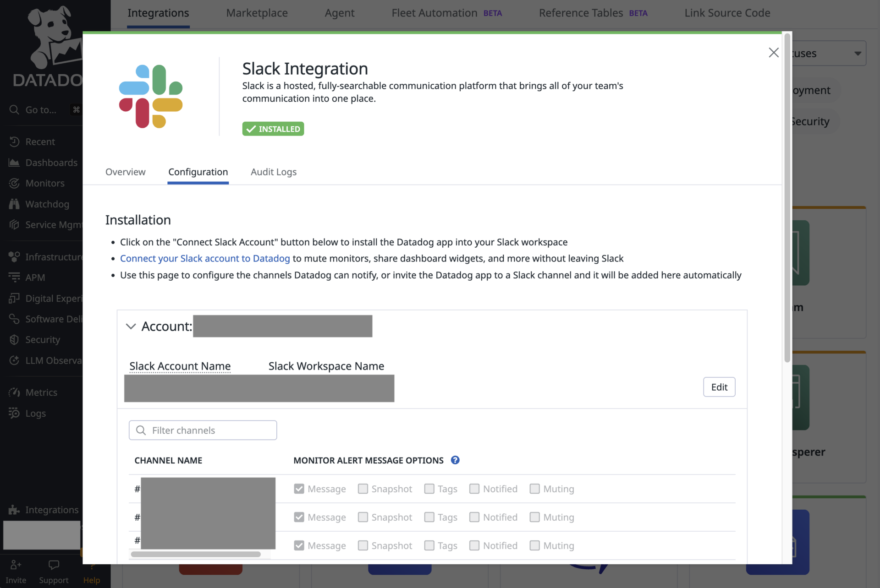
Task: Click the Monitors sidebar icon
Action: (14, 183)
